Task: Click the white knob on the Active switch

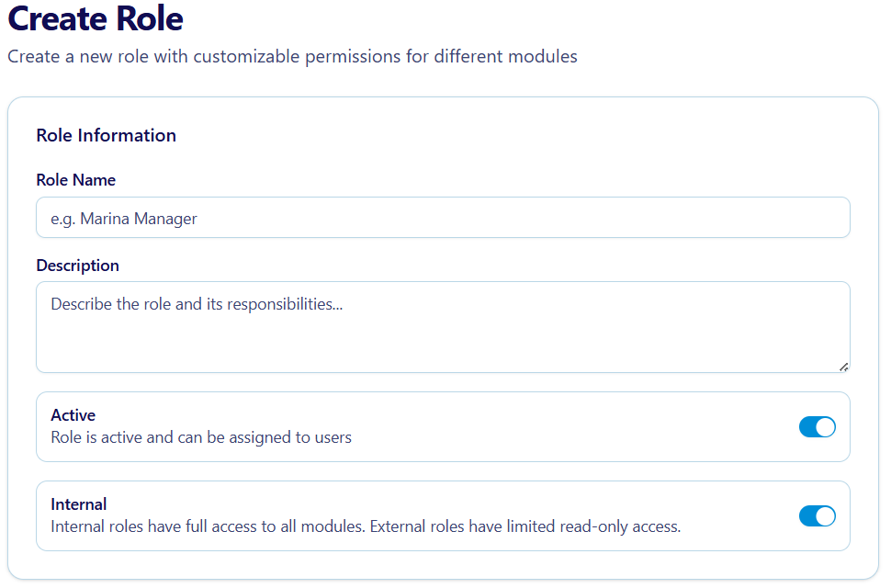Action: click(x=825, y=427)
